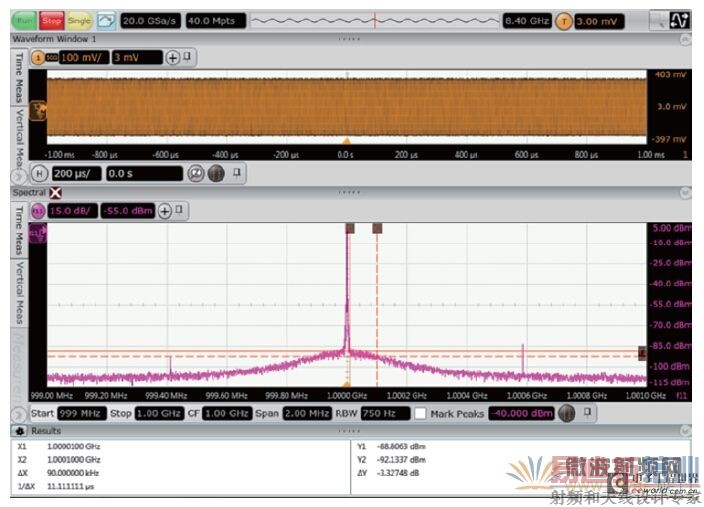The height and width of the screenshot is (507, 704).
Task: Edit the Span 2.00 MHz field
Action: [x=307, y=413]
